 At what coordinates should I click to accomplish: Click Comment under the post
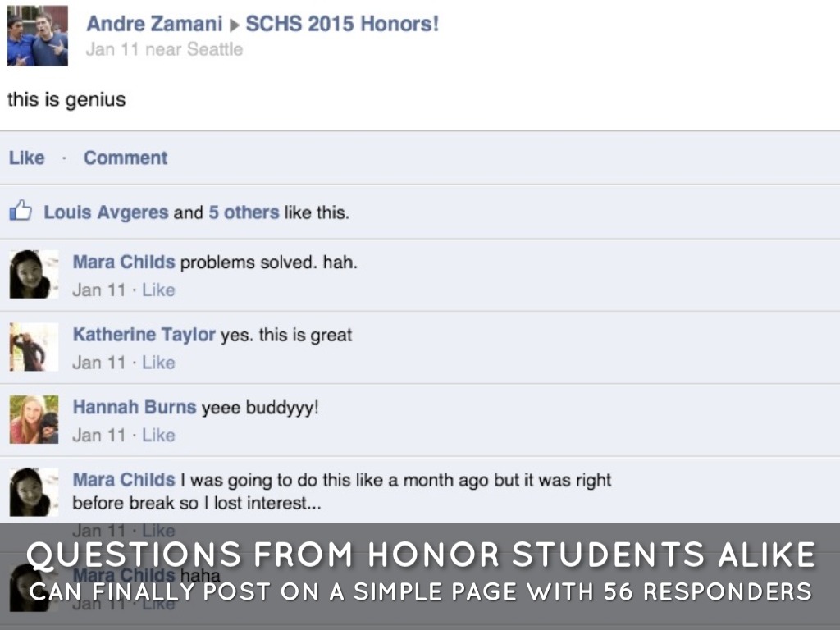pyautogui.click(x=126, y=157)
